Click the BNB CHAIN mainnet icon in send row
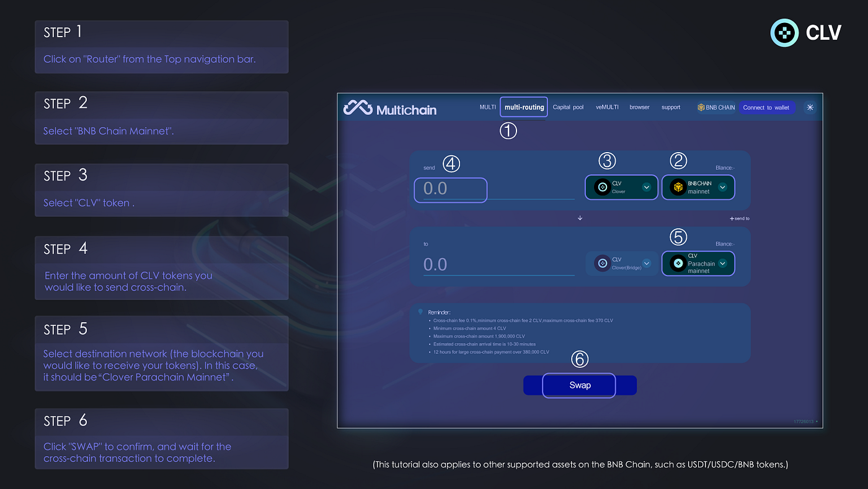Image resolution: width=868 pixels, height=489 pixels. click(x=678, y=187)
